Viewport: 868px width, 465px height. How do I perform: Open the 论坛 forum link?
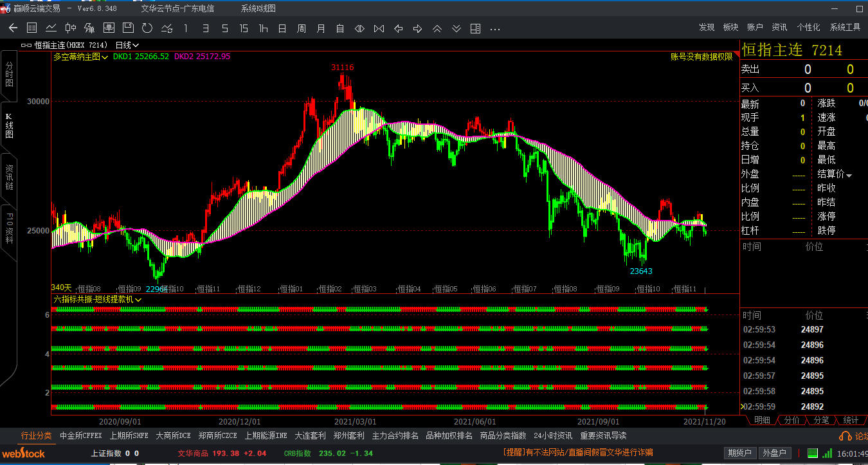point(854,436)
